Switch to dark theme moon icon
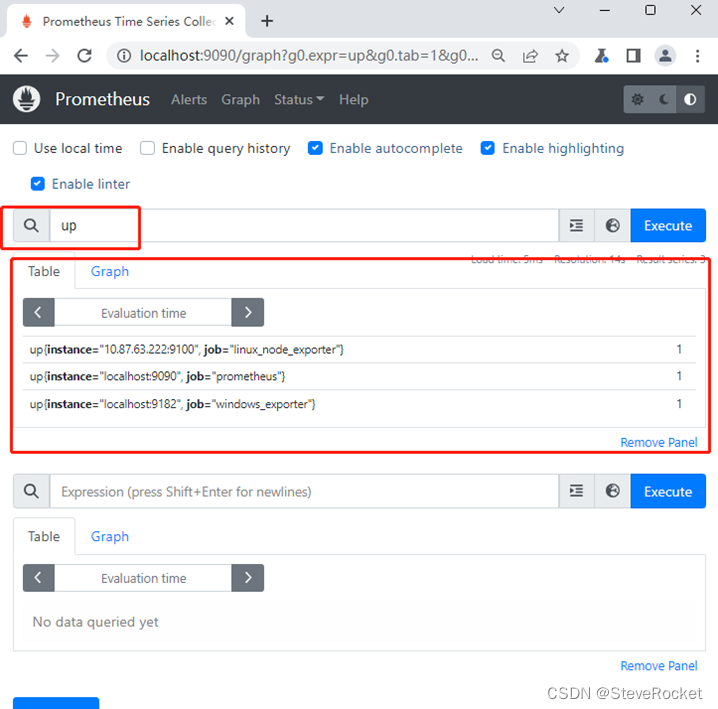 [664, 99]
